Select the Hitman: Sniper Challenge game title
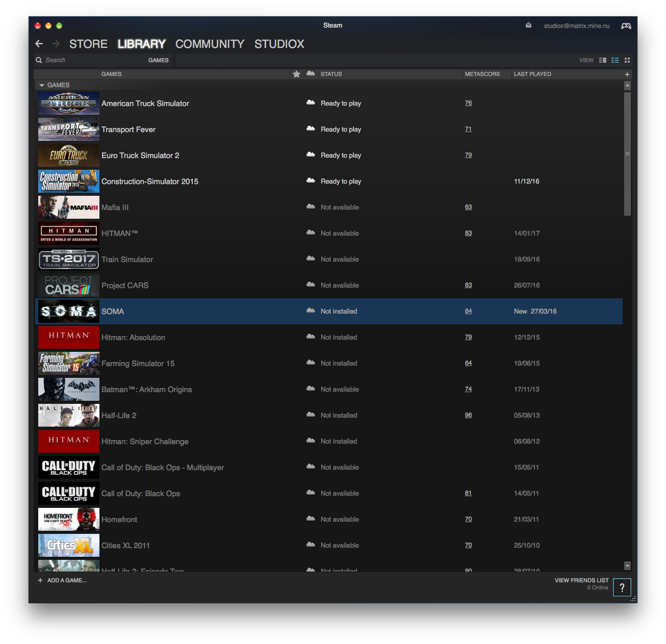Viewport: 666px width, 644px height. point(145,442)
